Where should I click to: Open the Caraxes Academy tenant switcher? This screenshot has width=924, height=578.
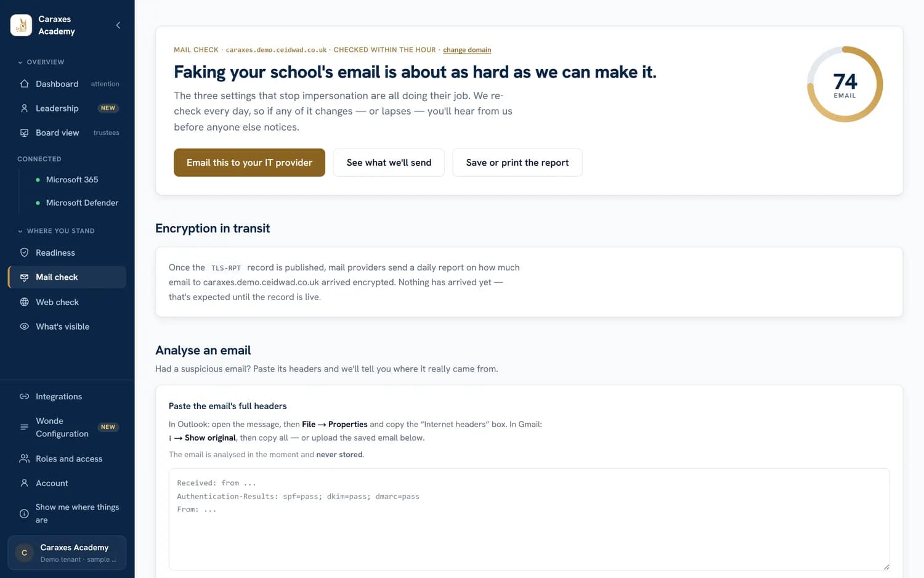coord(67,553)
